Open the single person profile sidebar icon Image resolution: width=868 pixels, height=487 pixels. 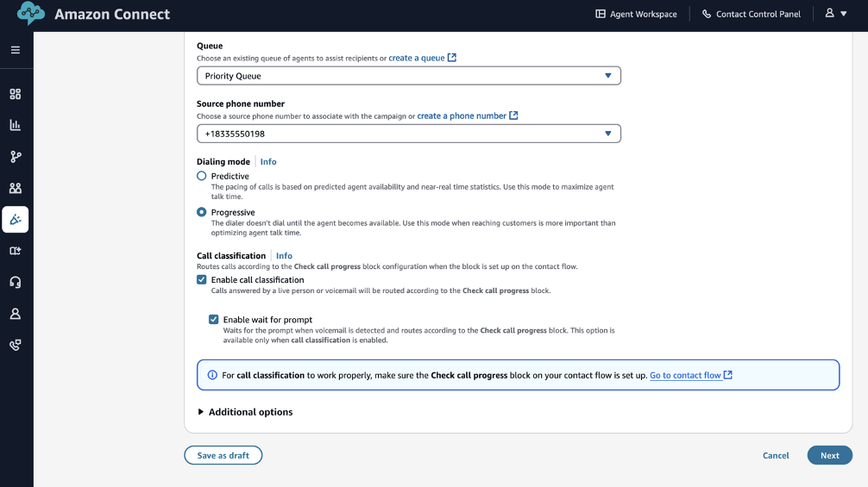pos(16,314)
